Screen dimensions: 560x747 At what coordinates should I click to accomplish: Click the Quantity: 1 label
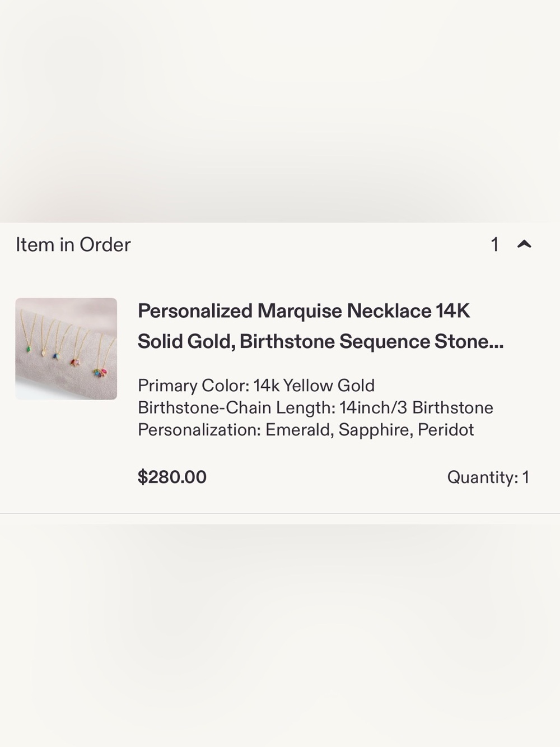tap(488, 477)
